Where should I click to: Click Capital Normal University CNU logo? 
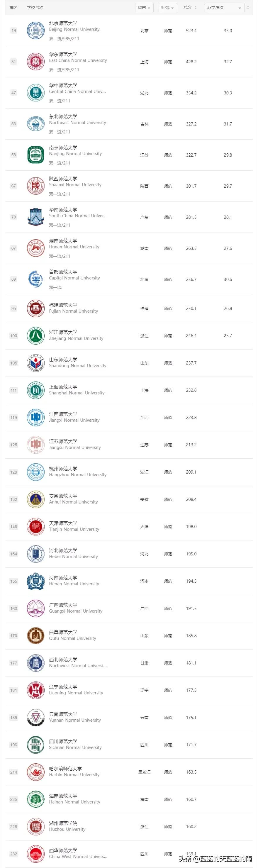point(36,279)
